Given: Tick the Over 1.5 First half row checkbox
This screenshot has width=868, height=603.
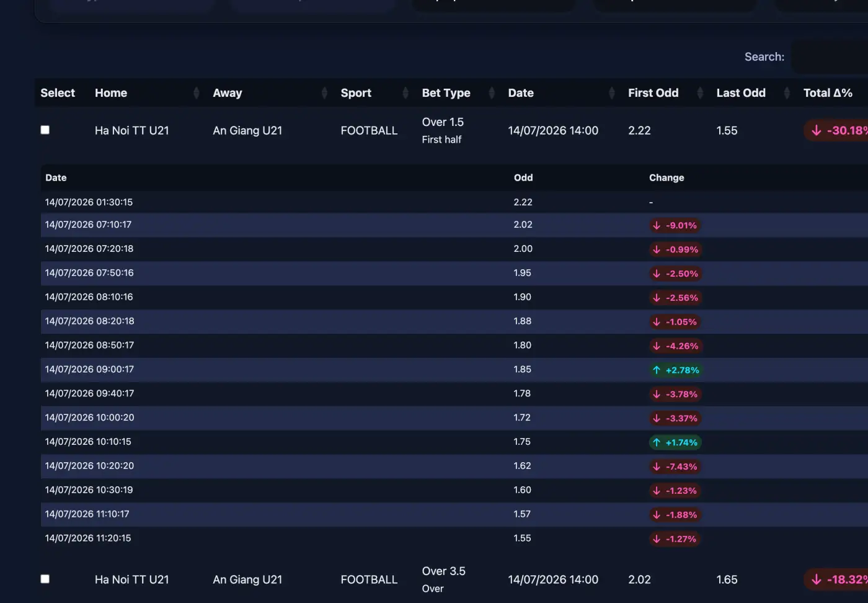Looking at the screenshot, I should [45, 130].
